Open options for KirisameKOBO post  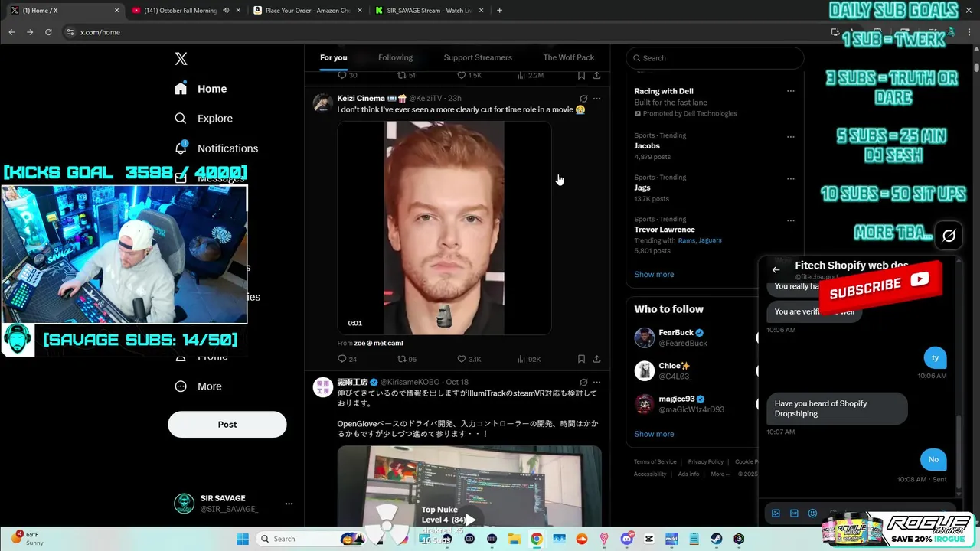[x=596, y=382]
